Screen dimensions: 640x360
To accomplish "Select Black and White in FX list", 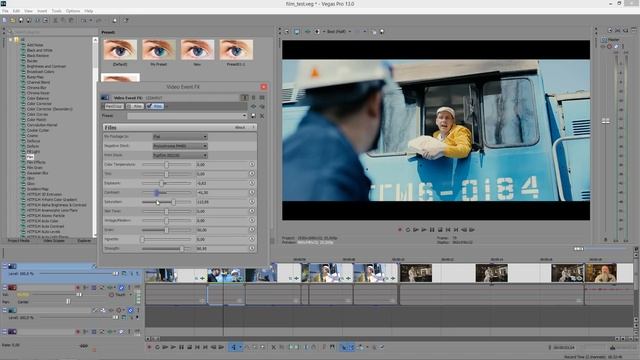I will point(40,50).
